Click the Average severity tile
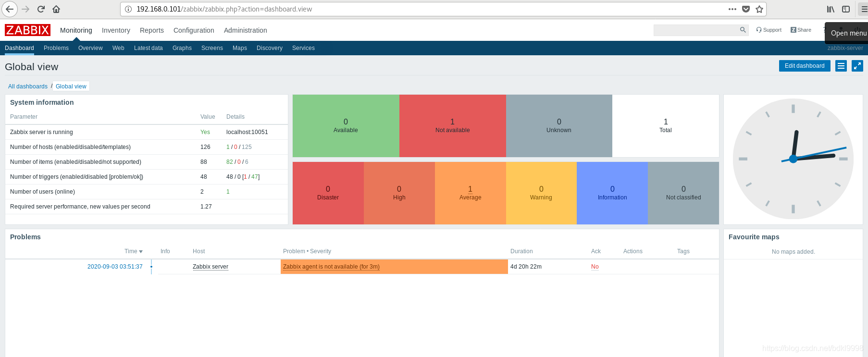 coord(471,193)
